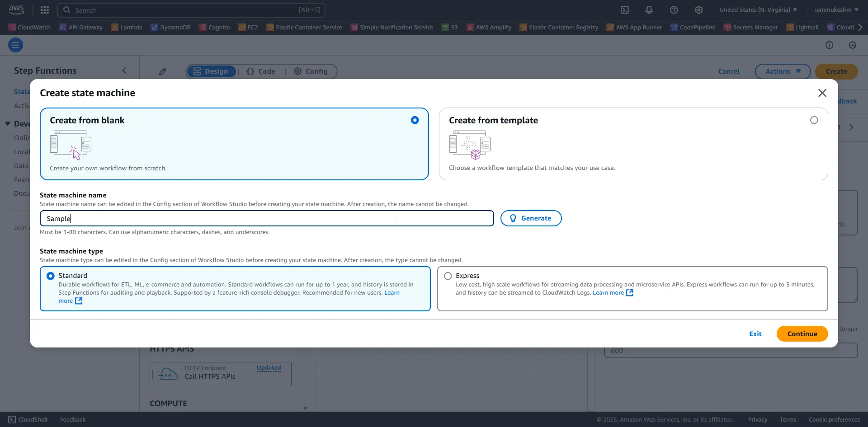Click the State machine name input field
The width and height of the screenshot is (868, 427).
click(267, 218)
